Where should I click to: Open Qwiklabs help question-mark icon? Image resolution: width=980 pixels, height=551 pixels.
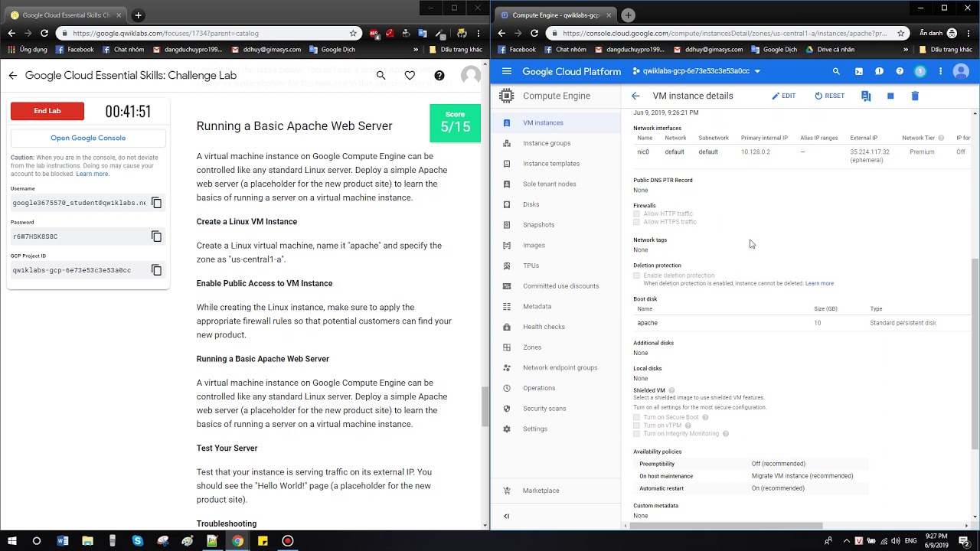[439, 75]
